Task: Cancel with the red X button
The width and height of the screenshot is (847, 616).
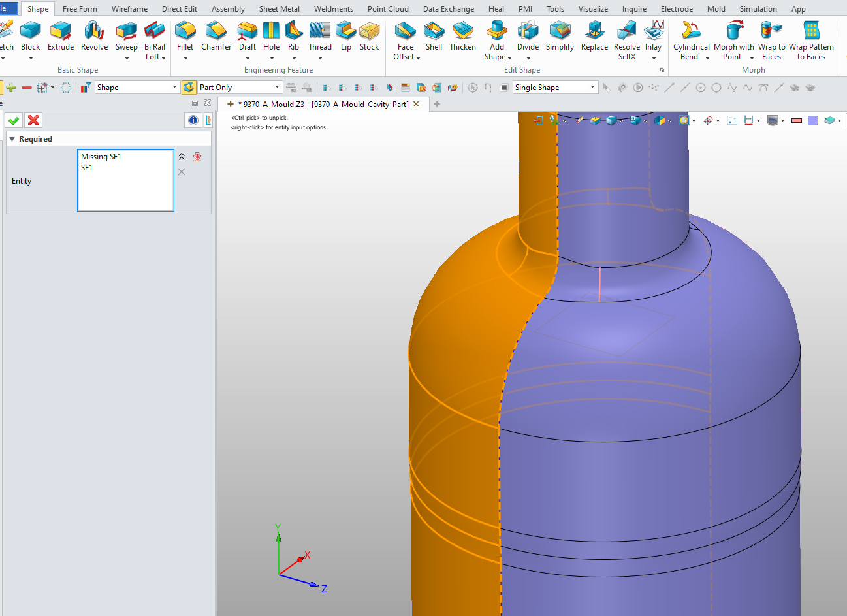Action: [33, 120]
